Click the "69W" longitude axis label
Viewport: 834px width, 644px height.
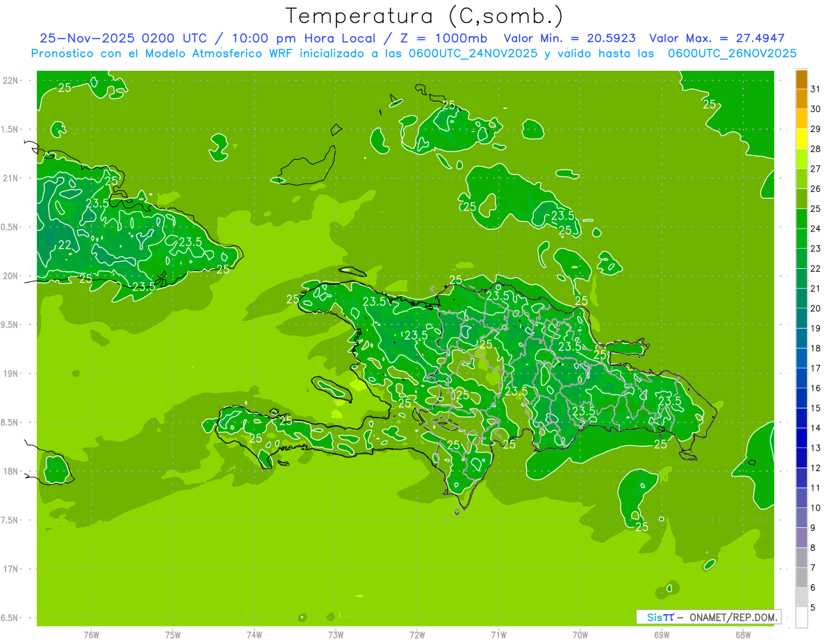(662, 634)
